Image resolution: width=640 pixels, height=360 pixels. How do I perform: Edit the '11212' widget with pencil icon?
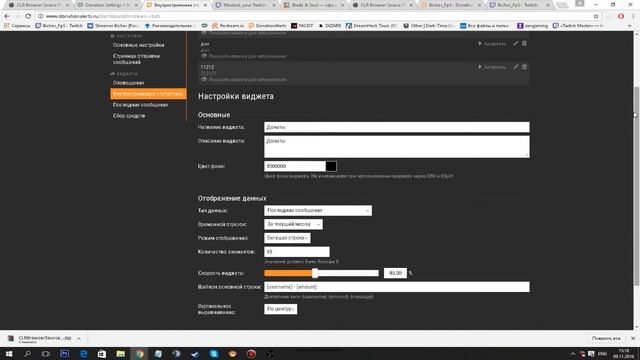click(516, 67)
